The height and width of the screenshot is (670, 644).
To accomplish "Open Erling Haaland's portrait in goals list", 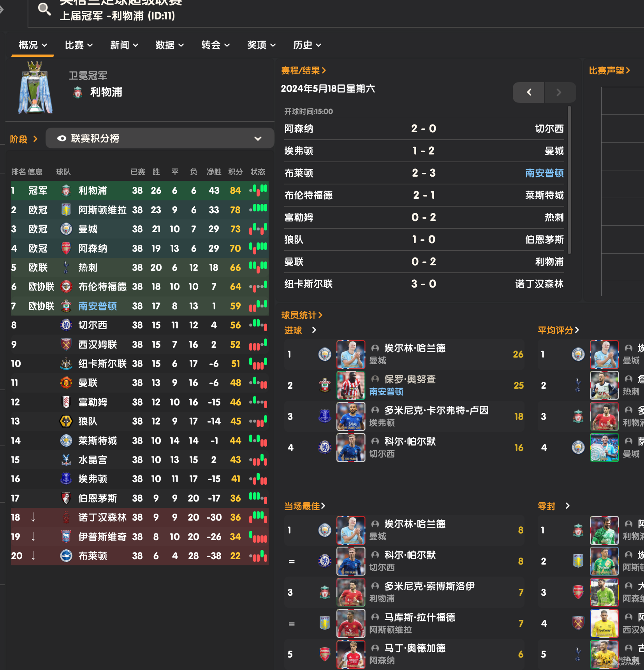I will click(x=351, y=354).
